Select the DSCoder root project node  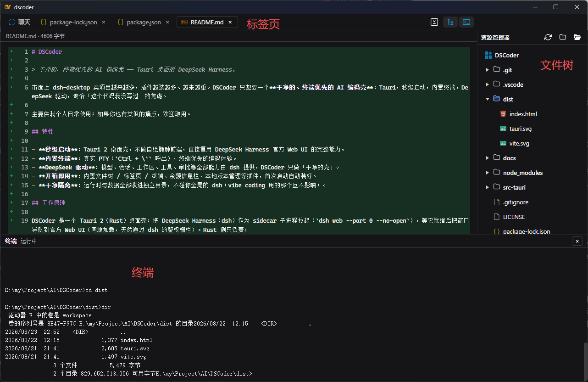506,55
